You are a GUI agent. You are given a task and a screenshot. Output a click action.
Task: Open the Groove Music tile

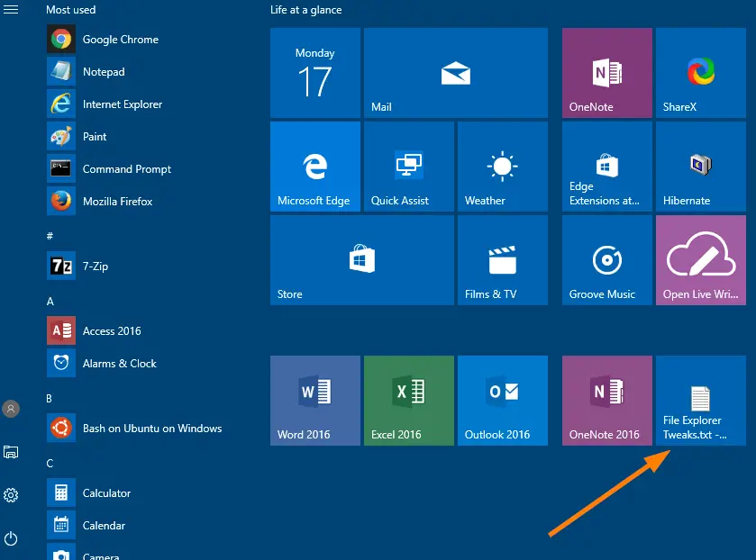point(607,260)
